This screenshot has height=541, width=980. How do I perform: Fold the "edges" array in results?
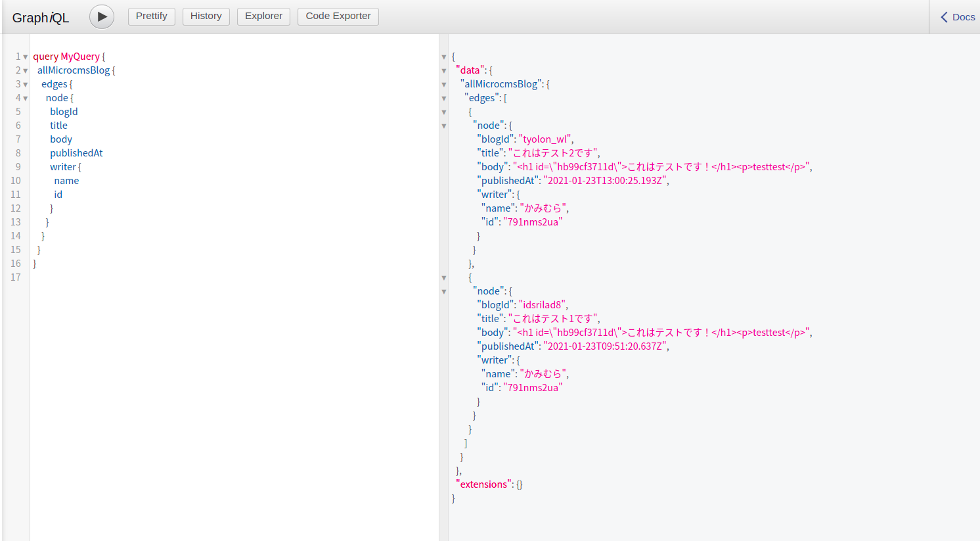coord(444,99)
